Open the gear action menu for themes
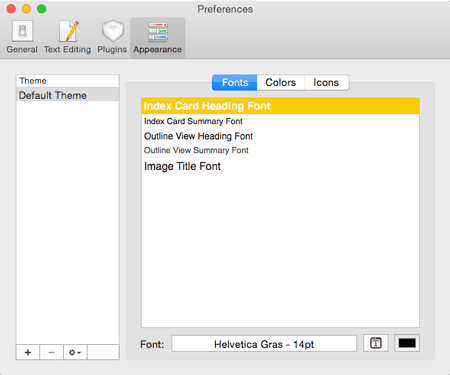The height and width of the screenshot is (375, 450). 75,352
